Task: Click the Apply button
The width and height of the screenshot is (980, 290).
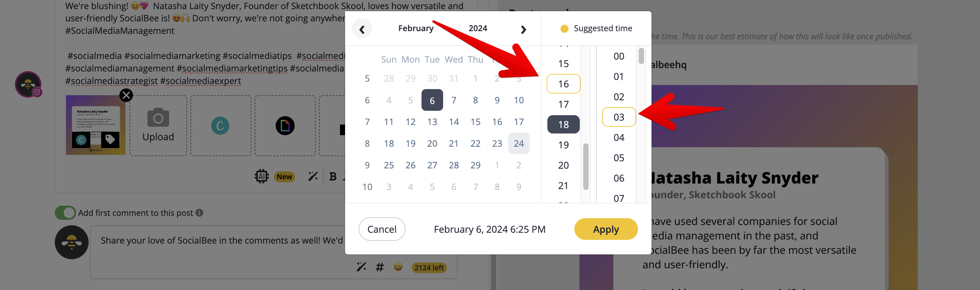Action: click(x=606, y=229)
